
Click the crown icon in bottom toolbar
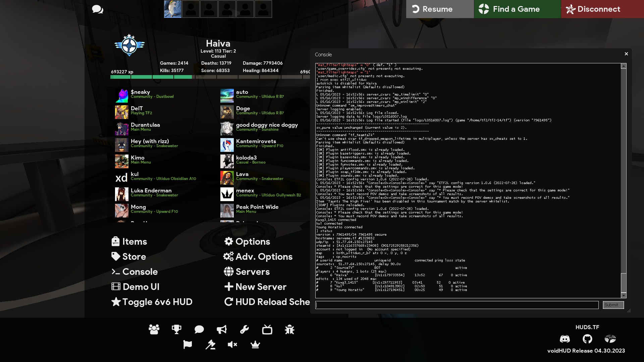[255, 345]
